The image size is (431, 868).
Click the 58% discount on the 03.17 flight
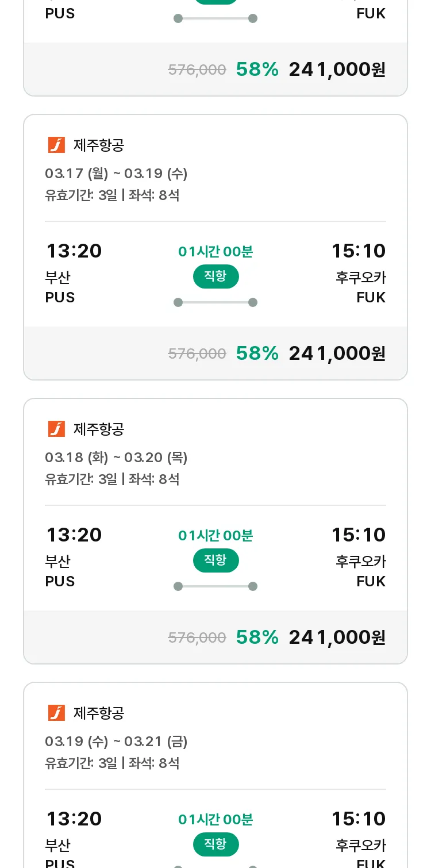(257, 354)
